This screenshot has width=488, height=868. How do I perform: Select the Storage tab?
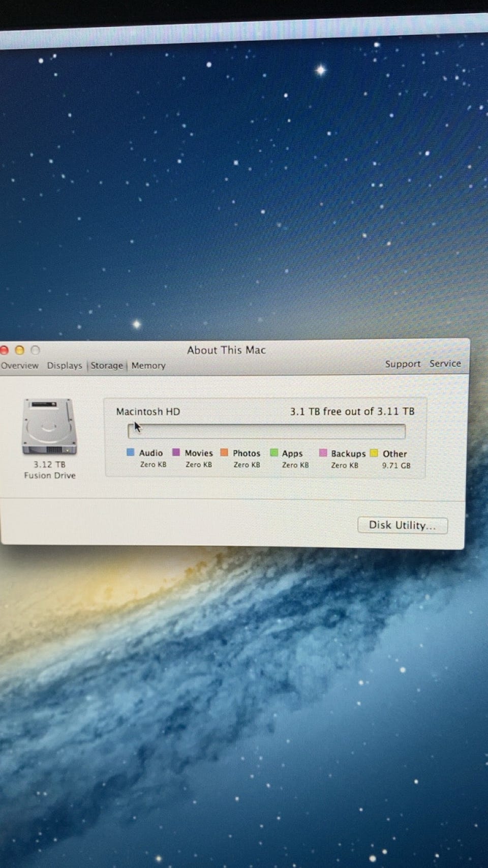tap(107, 366)
